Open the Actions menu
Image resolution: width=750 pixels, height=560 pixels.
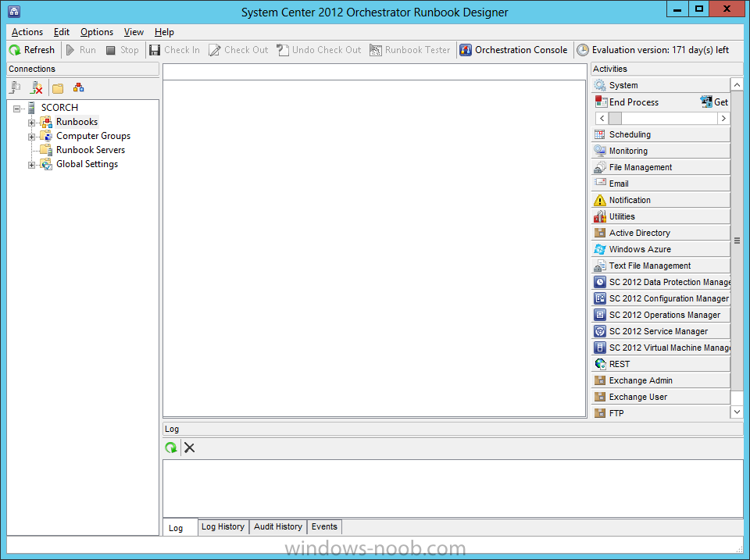(x=27, y=32)
